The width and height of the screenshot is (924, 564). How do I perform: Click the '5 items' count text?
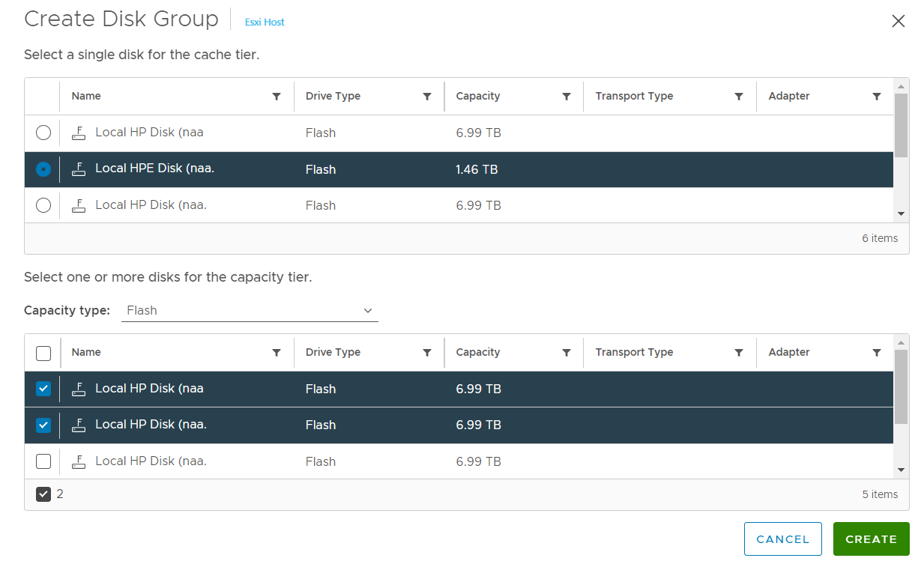tap(880, 494)
